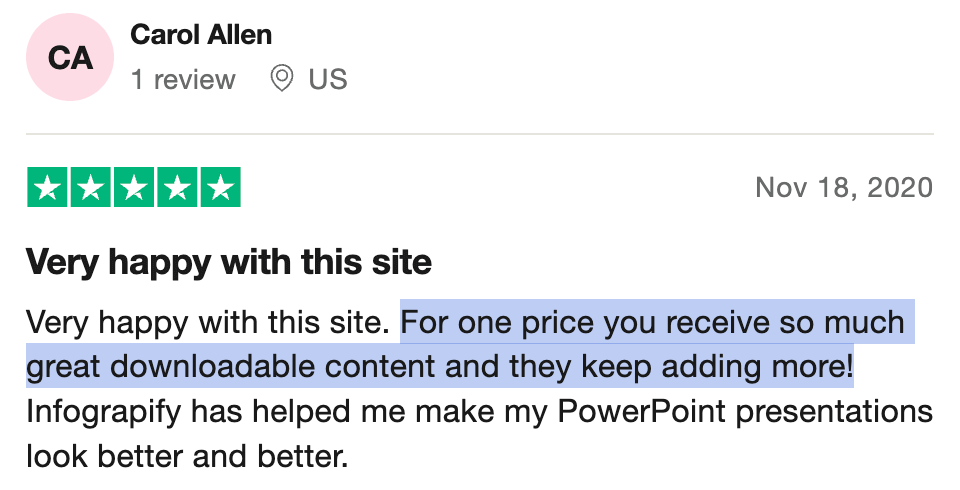The image size is (960, 490).
Task: Click the second green star
Action: click(x=91, y=187)
